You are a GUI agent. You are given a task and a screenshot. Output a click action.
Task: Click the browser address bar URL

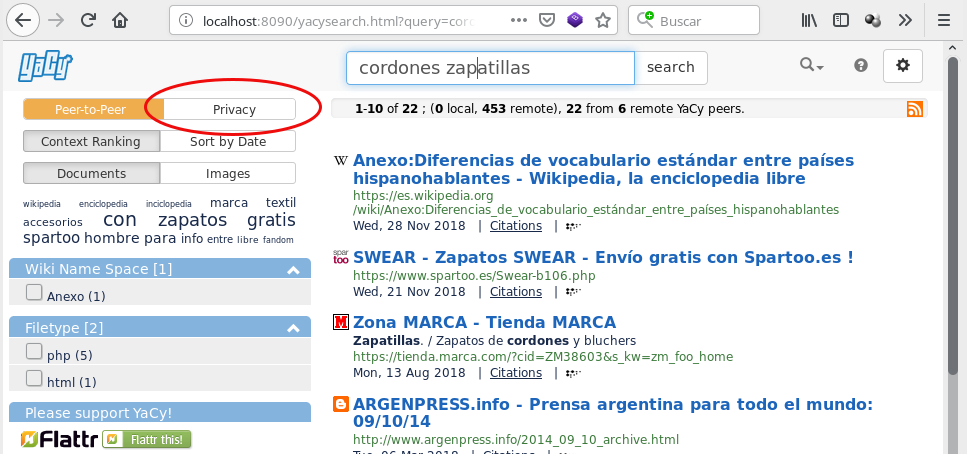click(x=339, y=21)
